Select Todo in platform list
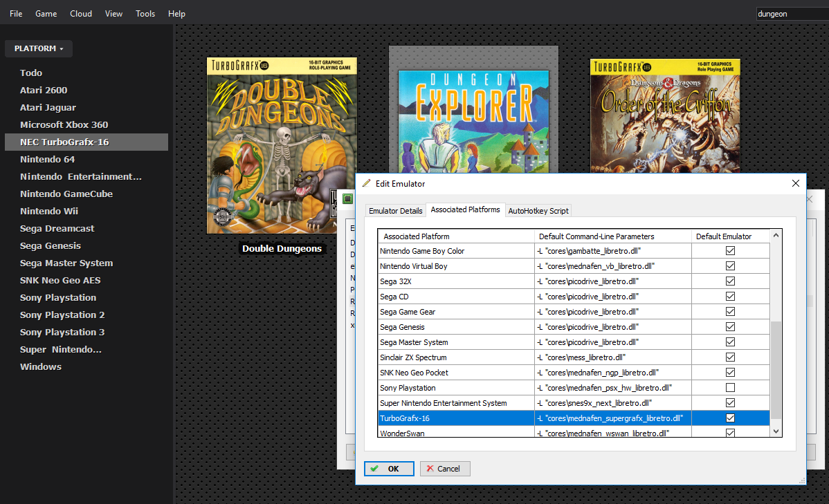 pyautogui.click(x=31, y=73)
